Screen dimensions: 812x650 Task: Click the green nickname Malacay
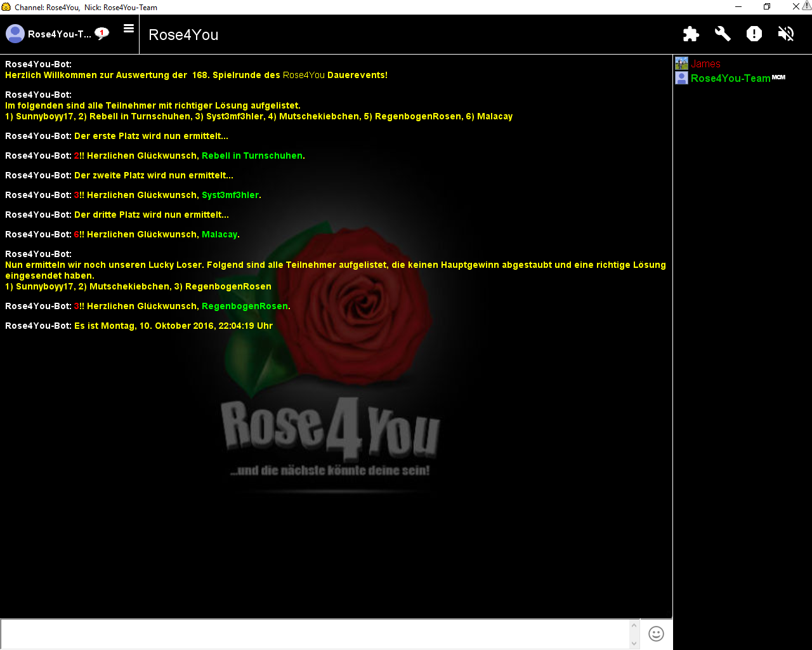coord(219,235)
